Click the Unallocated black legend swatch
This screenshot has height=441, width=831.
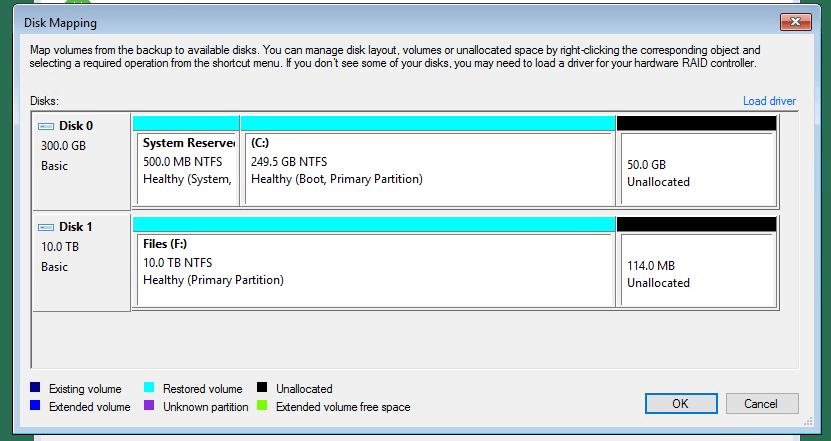click(262, 387)
